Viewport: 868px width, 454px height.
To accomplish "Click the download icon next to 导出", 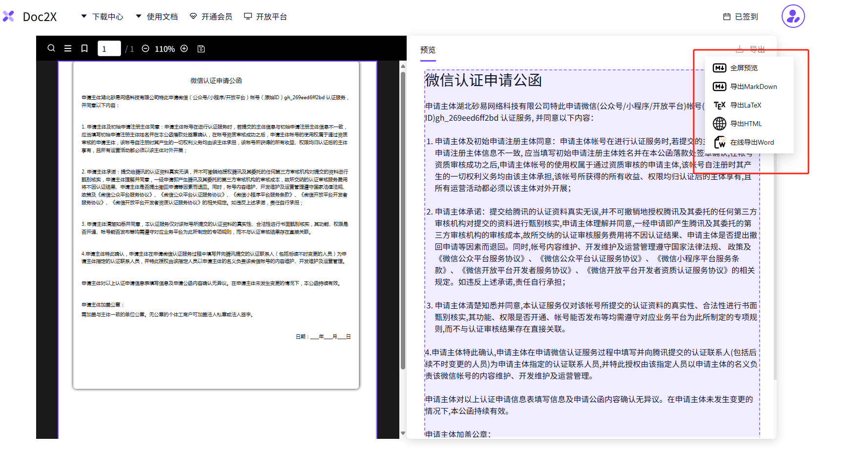I will [740, 49].
